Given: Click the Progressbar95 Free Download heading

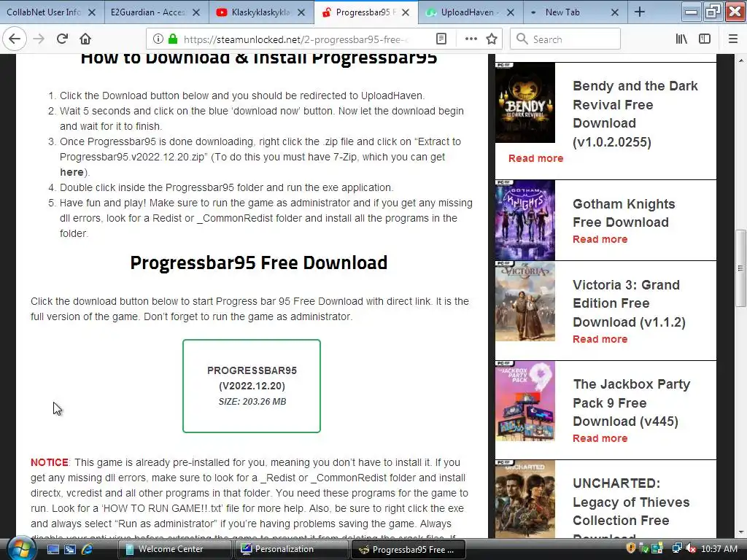Looking at the screenshot, I should point(259,262).
